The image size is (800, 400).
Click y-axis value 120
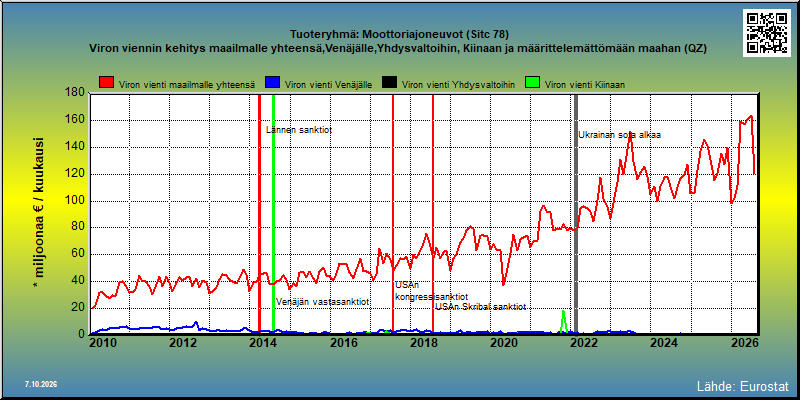(76, 173)
